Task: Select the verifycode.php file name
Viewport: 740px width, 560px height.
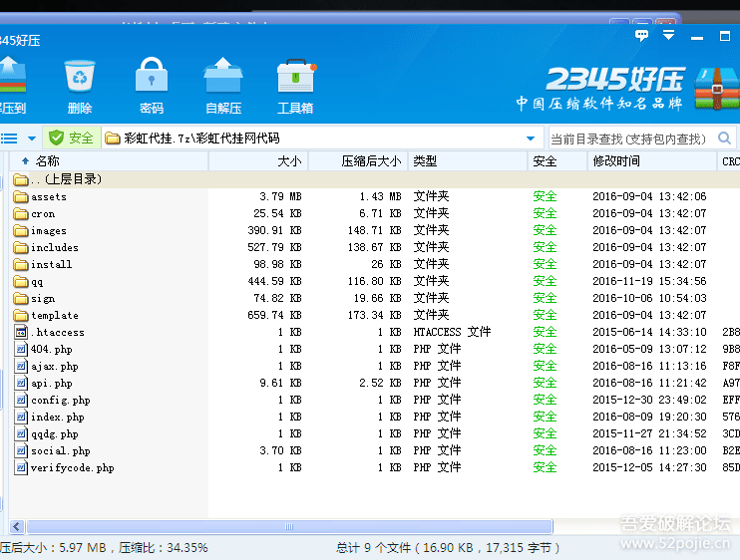Action: [x=72, y=468]
